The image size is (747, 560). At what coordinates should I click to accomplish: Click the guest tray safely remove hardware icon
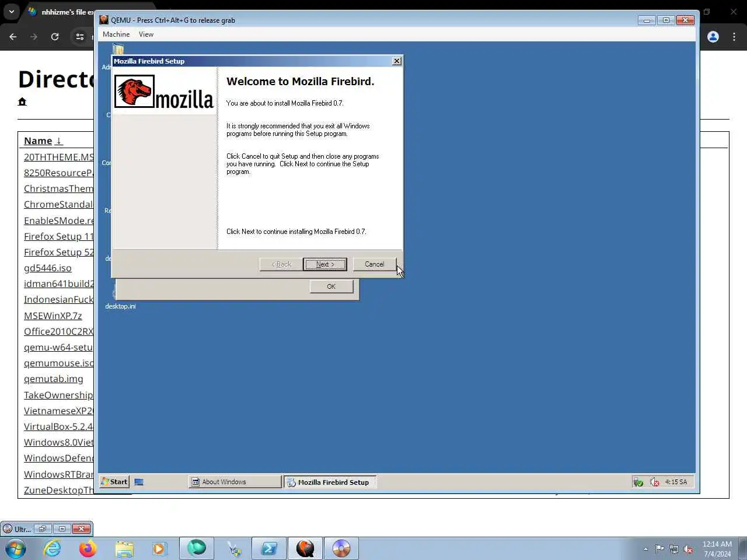click(638, 482)
